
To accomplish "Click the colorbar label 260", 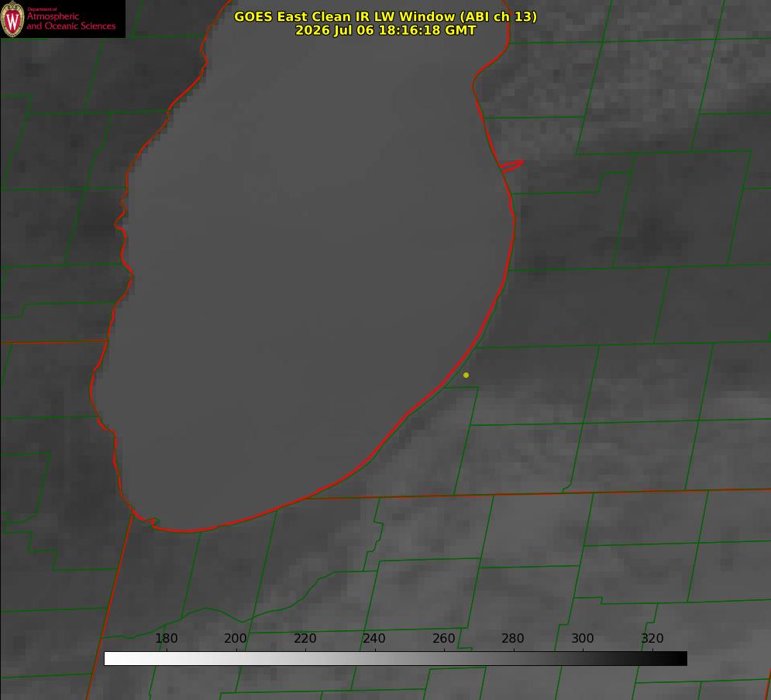I will coord(443,638).
